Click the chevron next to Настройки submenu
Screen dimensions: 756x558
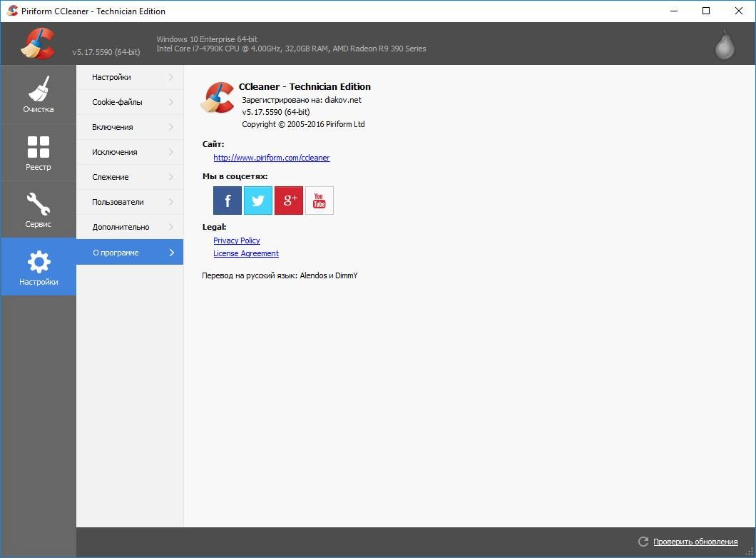(x=171, y=77)
